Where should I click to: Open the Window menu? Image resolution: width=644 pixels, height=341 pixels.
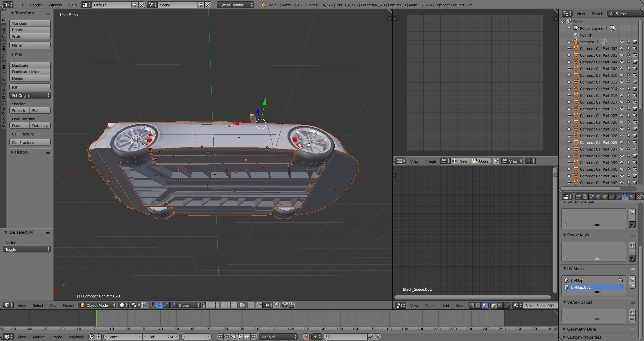point(55,5)
